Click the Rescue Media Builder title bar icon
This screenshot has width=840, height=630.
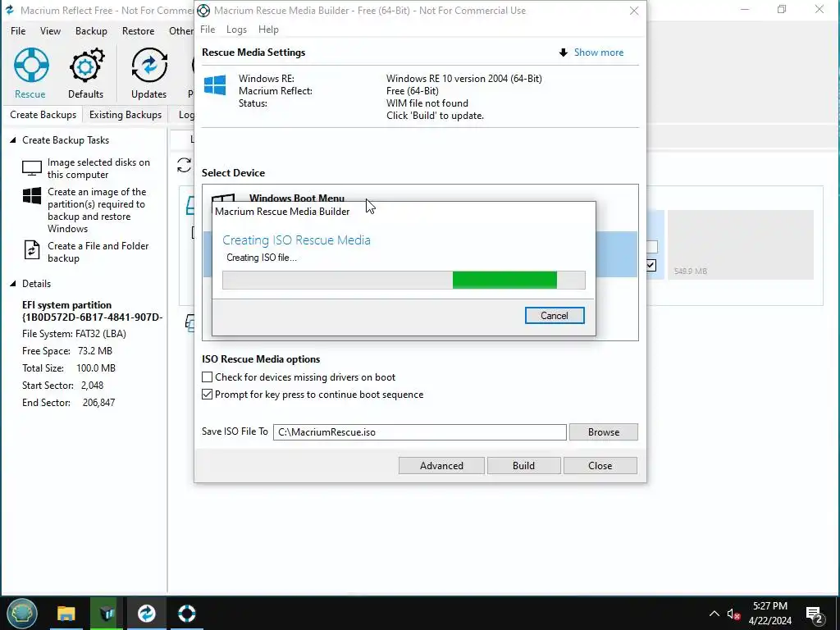pos(203,10)
